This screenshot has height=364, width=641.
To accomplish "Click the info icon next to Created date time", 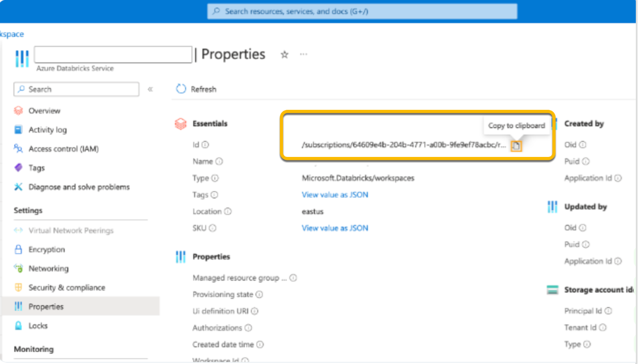I will coord(260,345).
